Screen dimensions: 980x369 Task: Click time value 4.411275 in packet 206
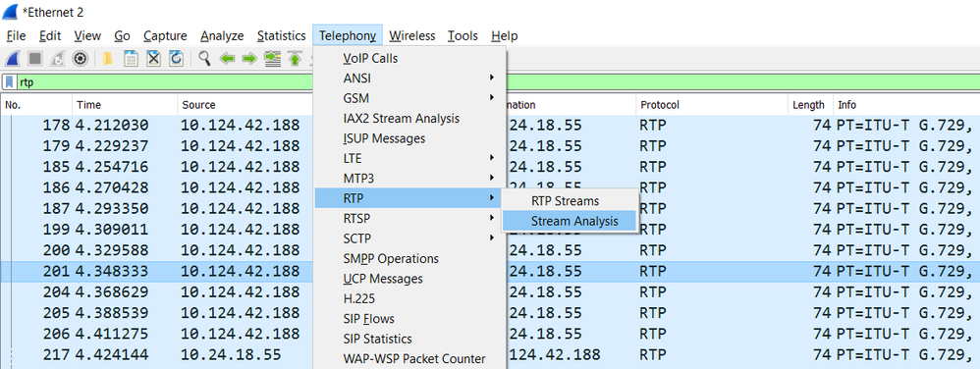click(x=112, y=334)
